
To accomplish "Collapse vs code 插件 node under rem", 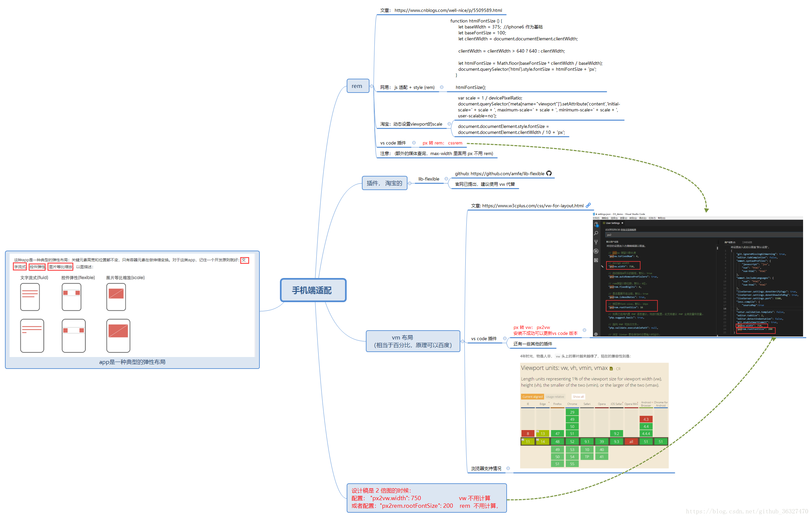I will tap(414, 143).
